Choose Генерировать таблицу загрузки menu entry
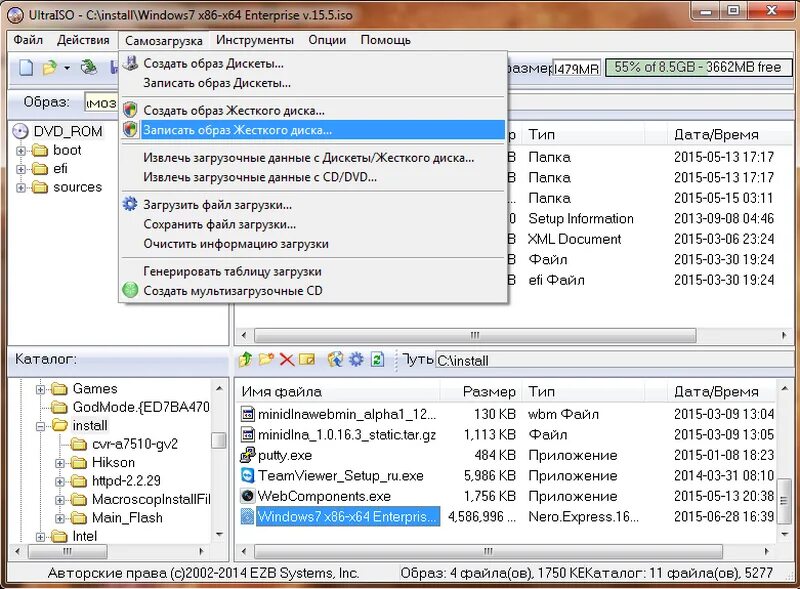Viewport: 800px width, 589px height. 313,271
